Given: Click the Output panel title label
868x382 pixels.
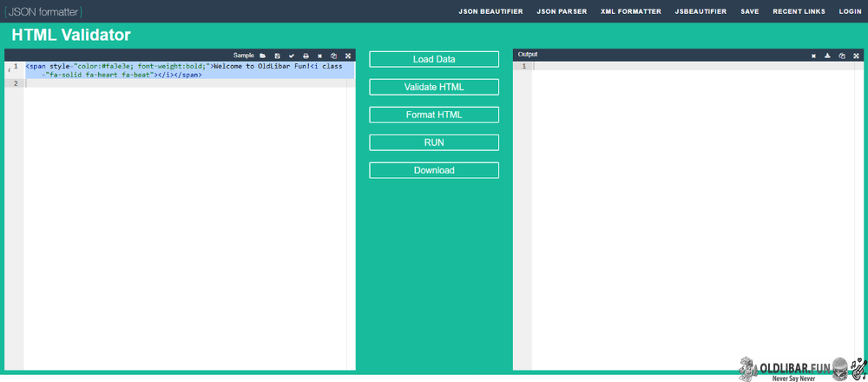Looking at the screenshot, I should tap(528, 54).
